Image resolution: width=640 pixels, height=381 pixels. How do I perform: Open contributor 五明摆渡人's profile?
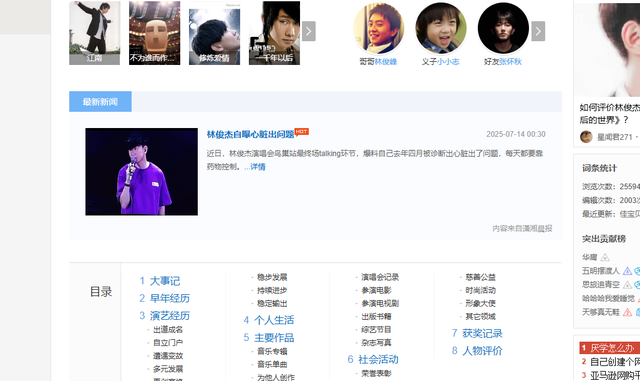pyautogui.click(x=601, y=271)
